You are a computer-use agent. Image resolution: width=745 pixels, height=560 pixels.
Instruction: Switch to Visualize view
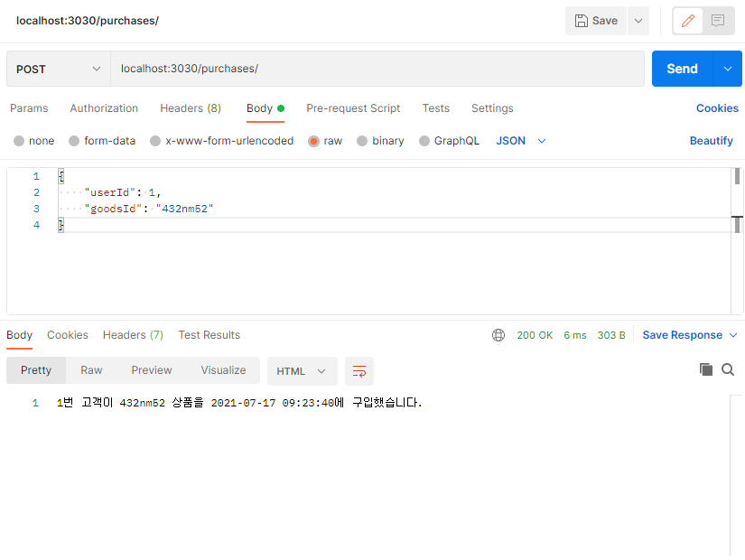(x=223, y=370)
